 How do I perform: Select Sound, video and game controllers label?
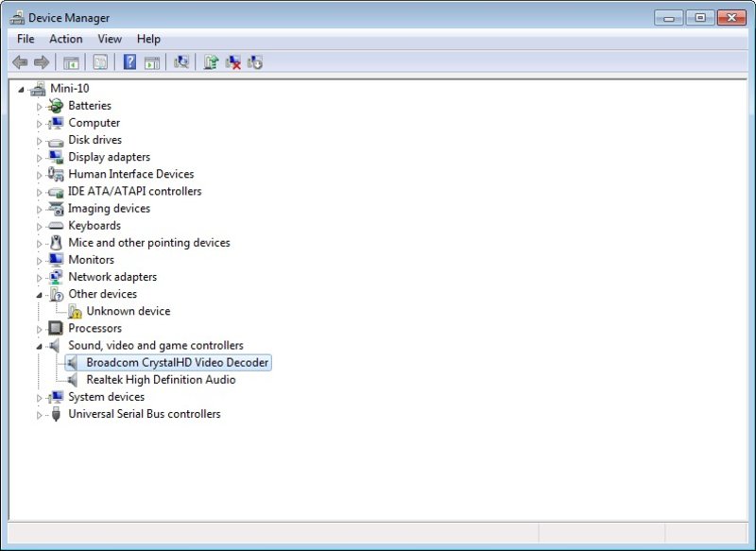(156, 346)
